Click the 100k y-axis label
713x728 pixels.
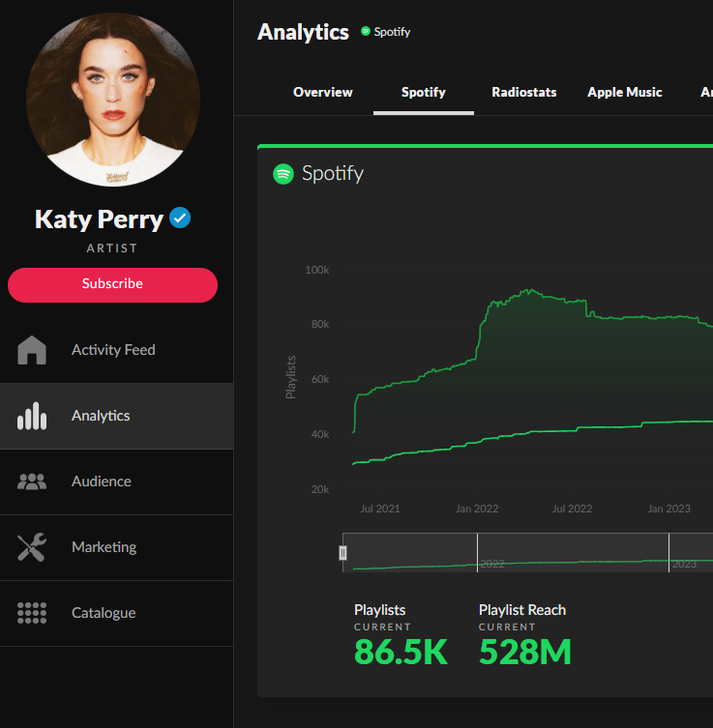[x=316, y=270]
